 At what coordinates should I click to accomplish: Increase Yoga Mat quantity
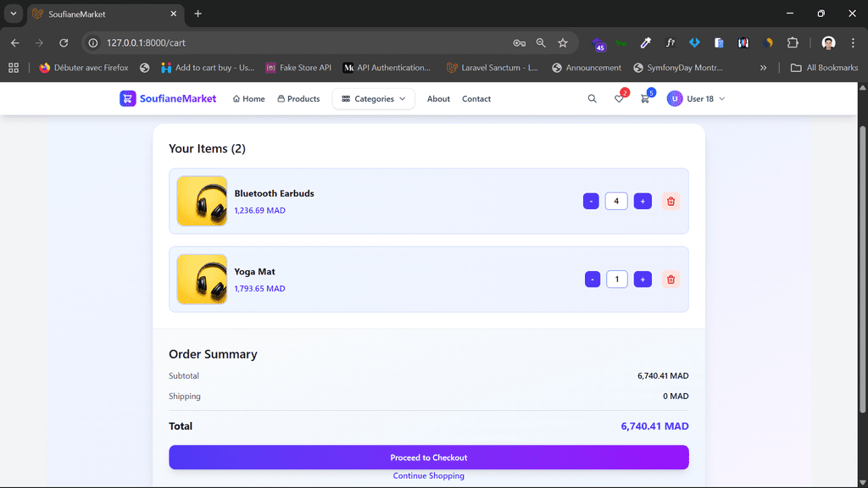tap(643, 280)
